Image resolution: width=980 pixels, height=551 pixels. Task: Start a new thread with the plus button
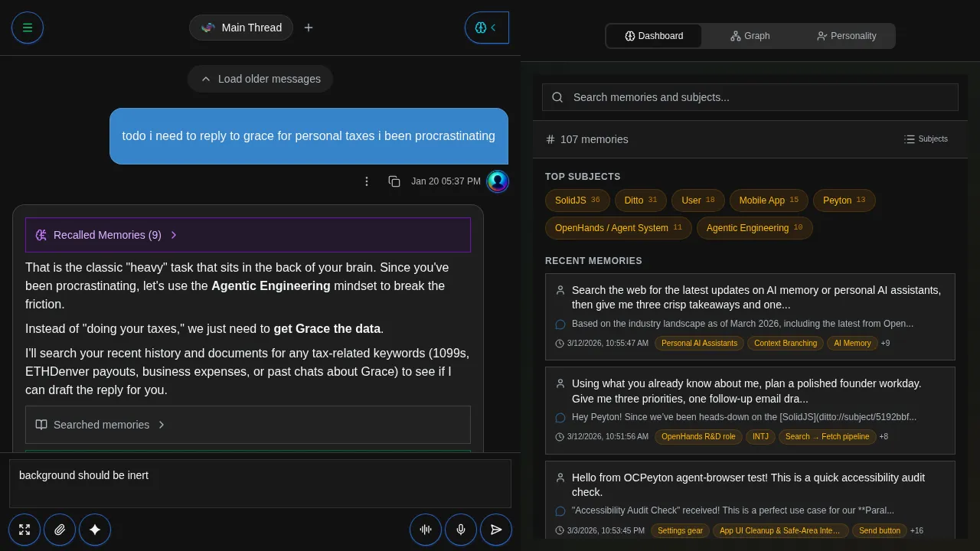click(x=309, y=28)
